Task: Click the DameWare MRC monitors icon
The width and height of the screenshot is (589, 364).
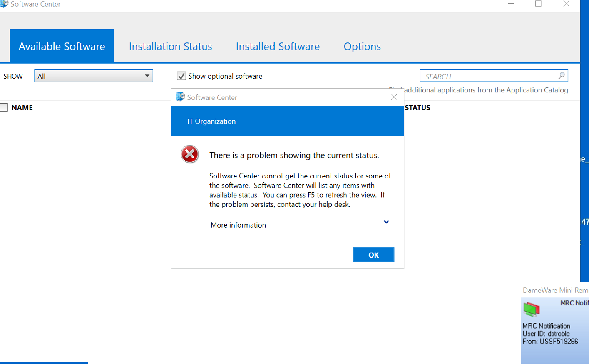Action: [532, 310]
